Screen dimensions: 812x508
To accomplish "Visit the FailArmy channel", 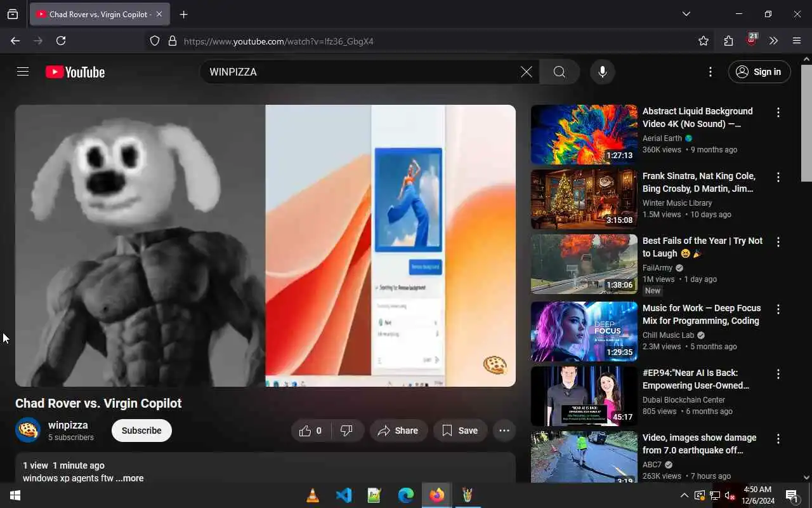I will (x=657, y=267).
